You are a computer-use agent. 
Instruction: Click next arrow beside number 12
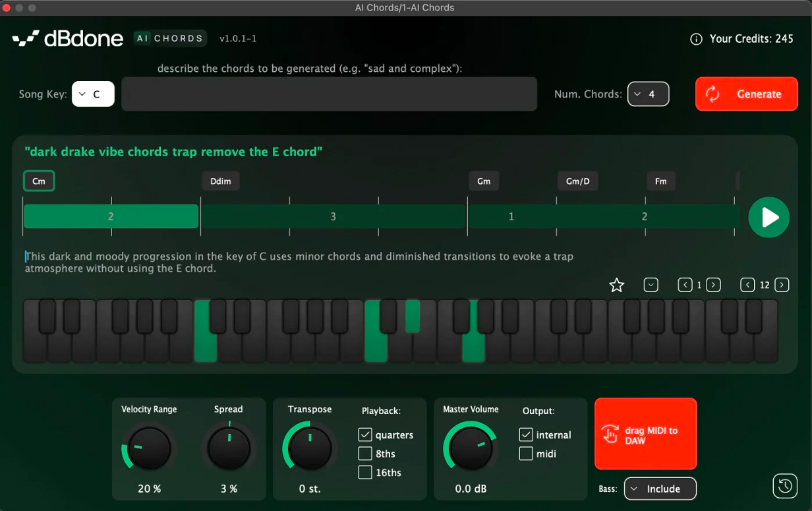(782, 285)
